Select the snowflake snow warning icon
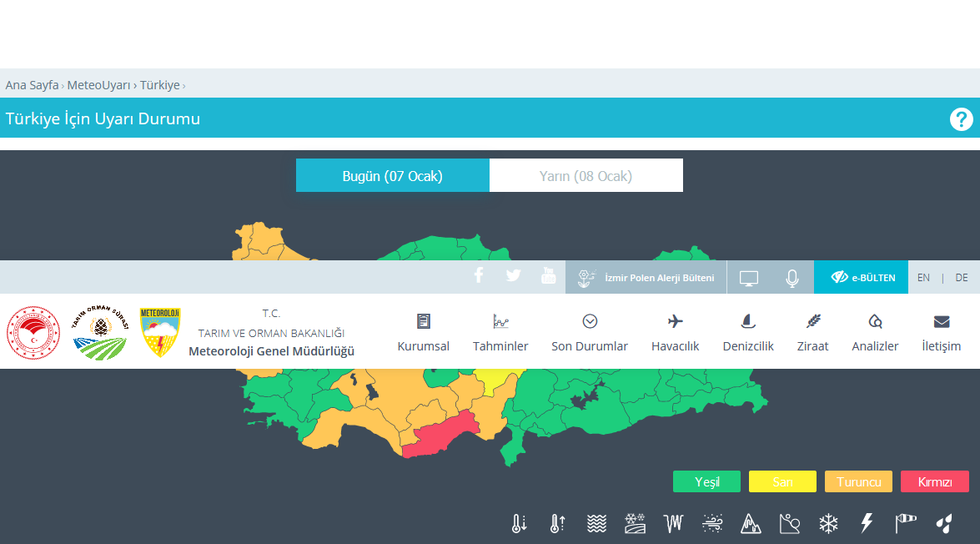980x544 pixels. pyautogui.click(x=828, y=523)
